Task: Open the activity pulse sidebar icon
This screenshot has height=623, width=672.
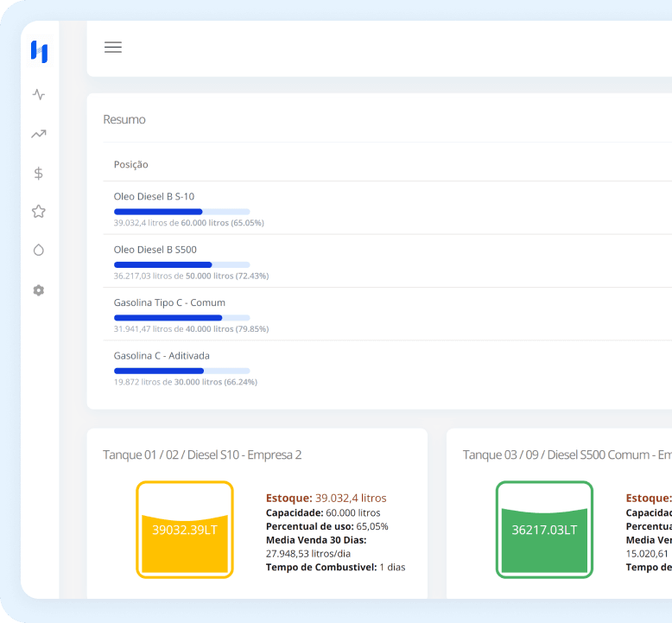Action: (39, 94)
